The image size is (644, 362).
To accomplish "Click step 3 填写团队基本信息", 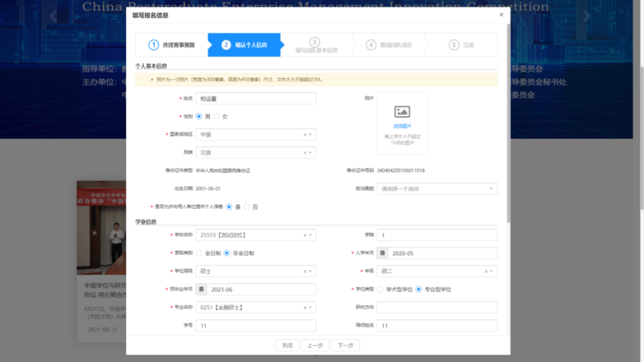I will (x=315, y=45).
